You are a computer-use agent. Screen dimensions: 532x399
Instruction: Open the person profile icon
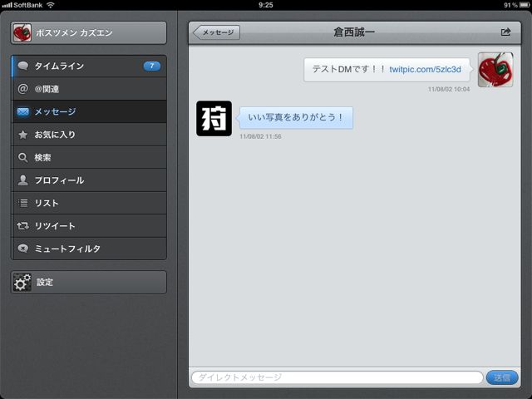click(x=22, y=180)
